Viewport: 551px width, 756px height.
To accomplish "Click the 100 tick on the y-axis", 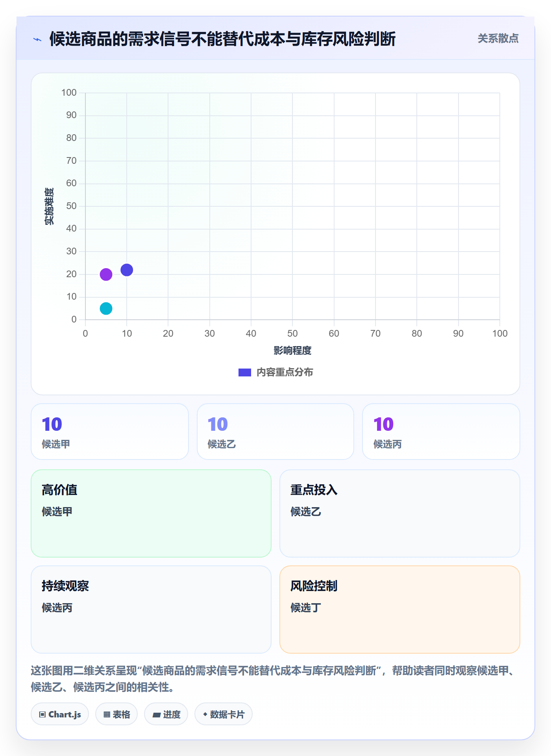I will (69, 93).
